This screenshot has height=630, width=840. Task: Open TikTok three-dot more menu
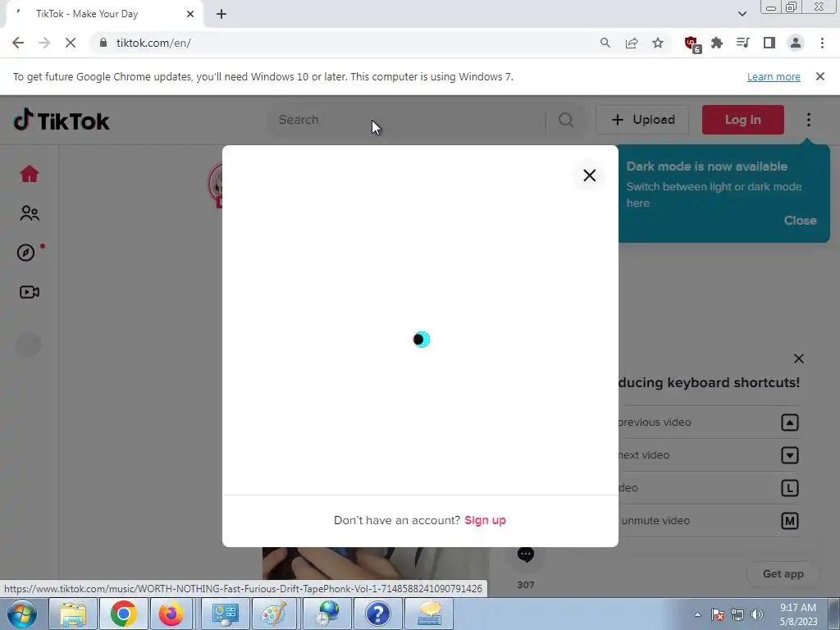point(808,120)
